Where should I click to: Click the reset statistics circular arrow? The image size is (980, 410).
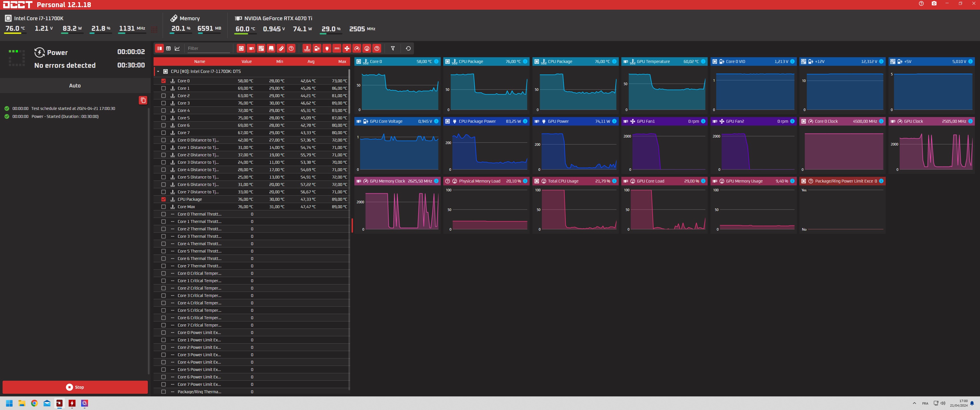[x=408, y=48]
